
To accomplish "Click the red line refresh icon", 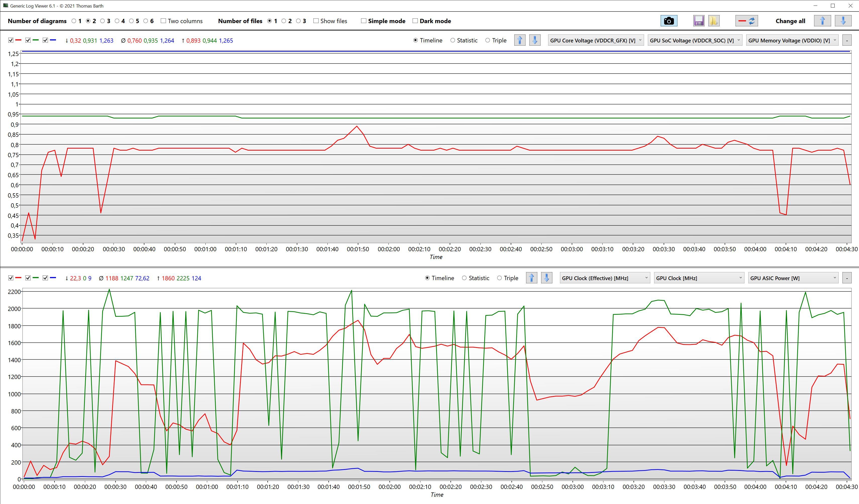I will click(x=747, y=21).
